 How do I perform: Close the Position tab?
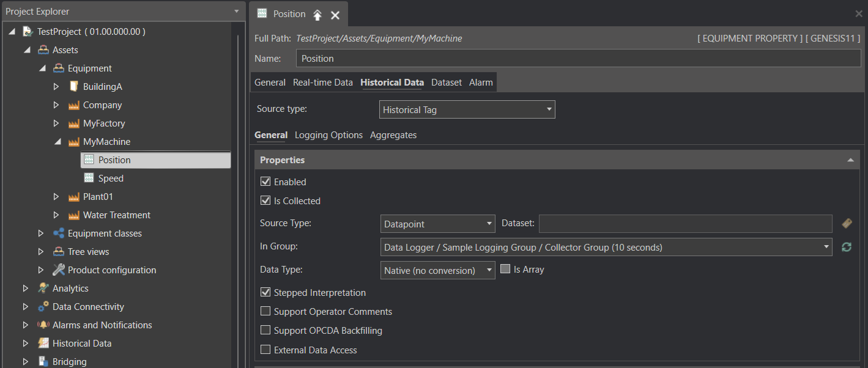coord(335,15)
